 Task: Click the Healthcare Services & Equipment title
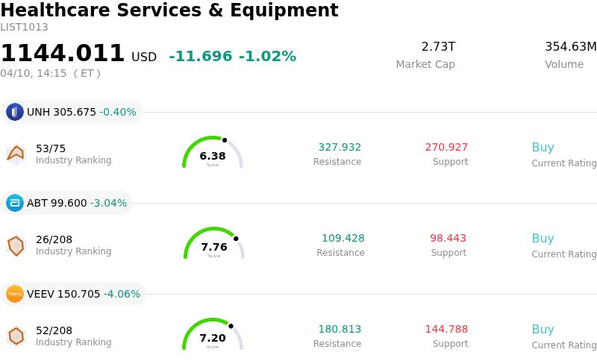tap(169, 10)
